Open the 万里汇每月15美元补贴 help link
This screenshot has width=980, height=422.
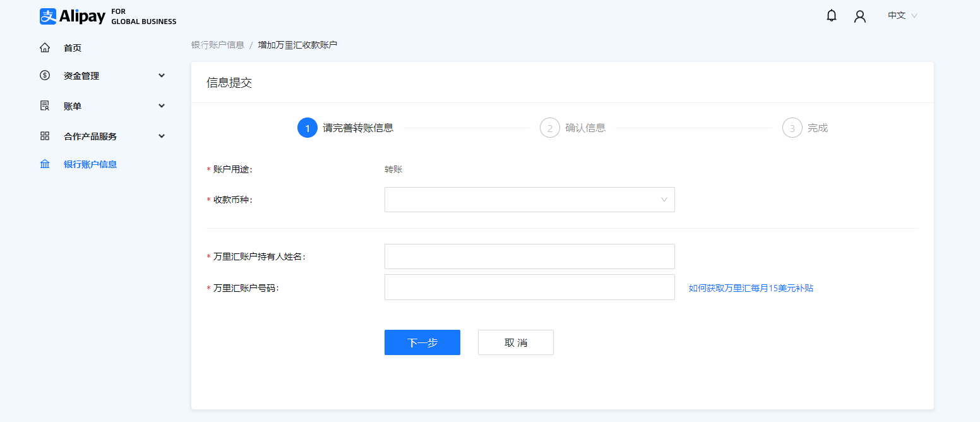750,287
